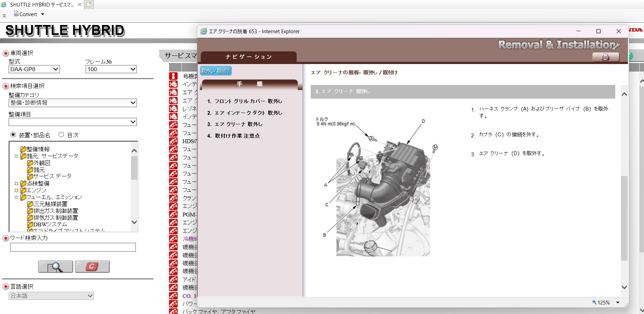Click the folder icon of 外観図
Screen dimensions: 644x314
click(30, 163)
